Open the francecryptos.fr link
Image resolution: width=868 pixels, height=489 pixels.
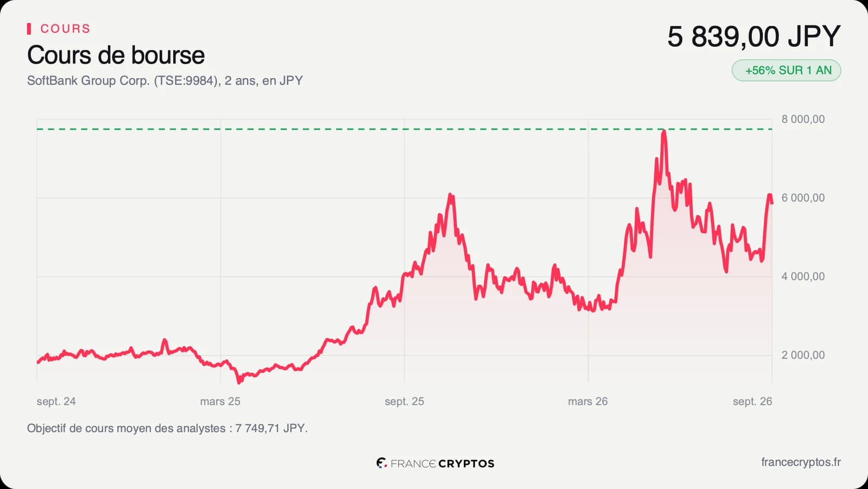coord(801,462)
